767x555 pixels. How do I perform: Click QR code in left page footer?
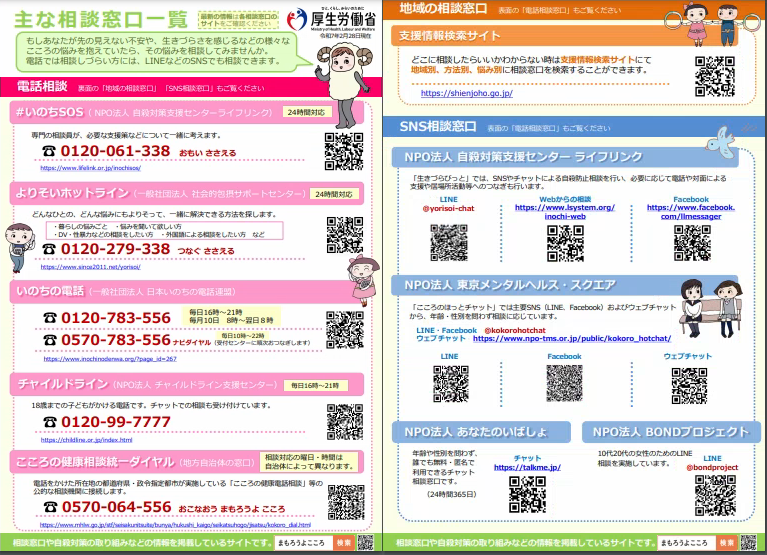click(365, 543)
